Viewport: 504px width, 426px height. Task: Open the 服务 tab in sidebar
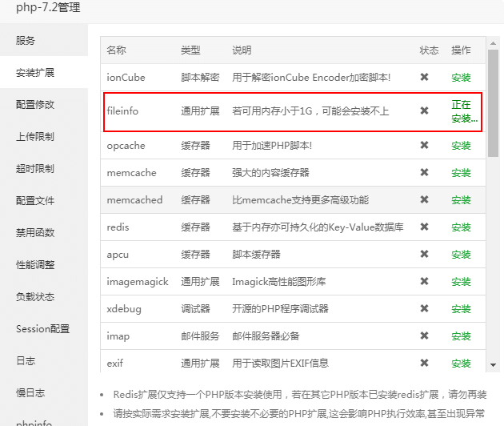coord(26,40)
